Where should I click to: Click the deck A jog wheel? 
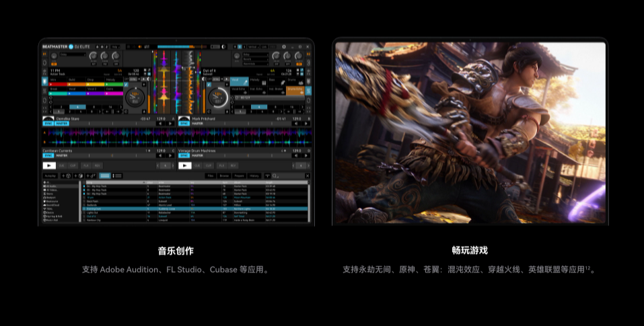[134, 97]
